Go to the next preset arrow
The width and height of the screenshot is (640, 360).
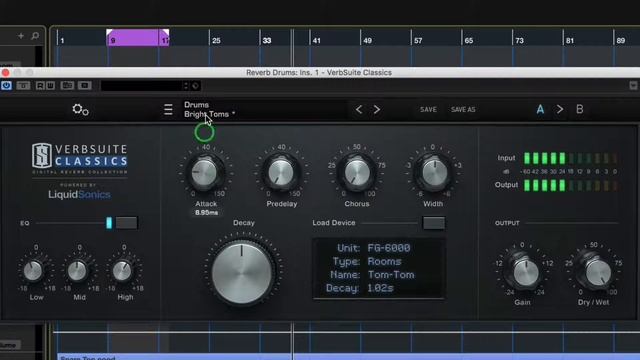click(x=377, y=109)
